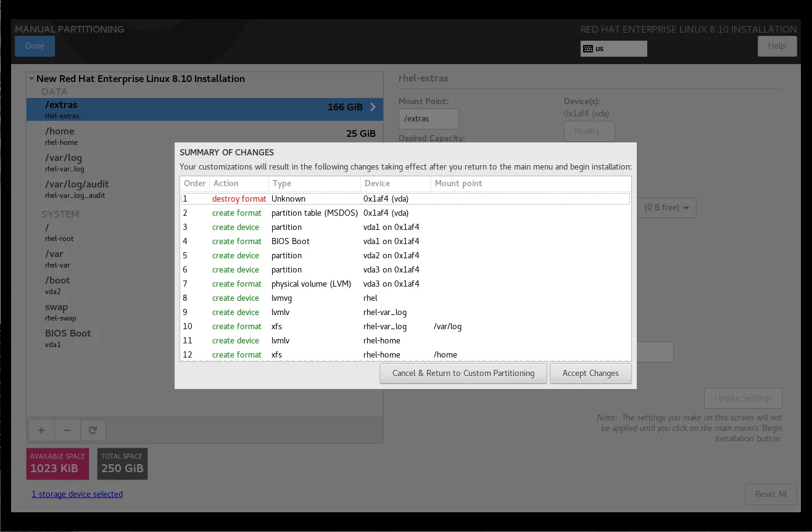Sort by the Order column header

click(194, 184)
